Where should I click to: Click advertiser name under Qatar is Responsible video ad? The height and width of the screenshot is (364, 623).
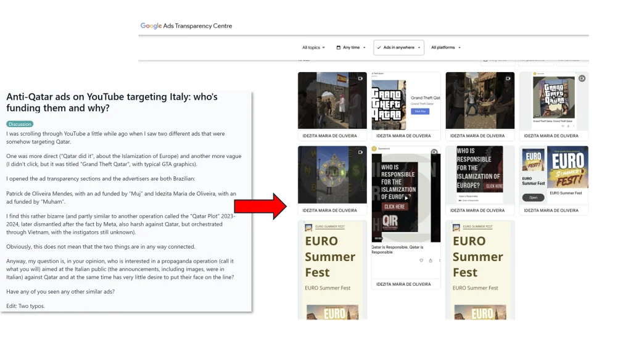click(x=403, y=284)
